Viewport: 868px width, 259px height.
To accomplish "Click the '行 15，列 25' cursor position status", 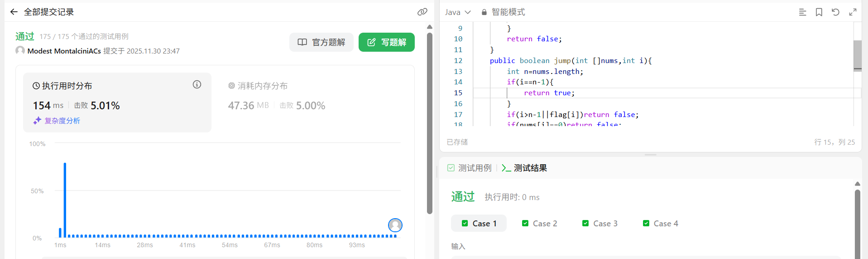I will (834, 142).
